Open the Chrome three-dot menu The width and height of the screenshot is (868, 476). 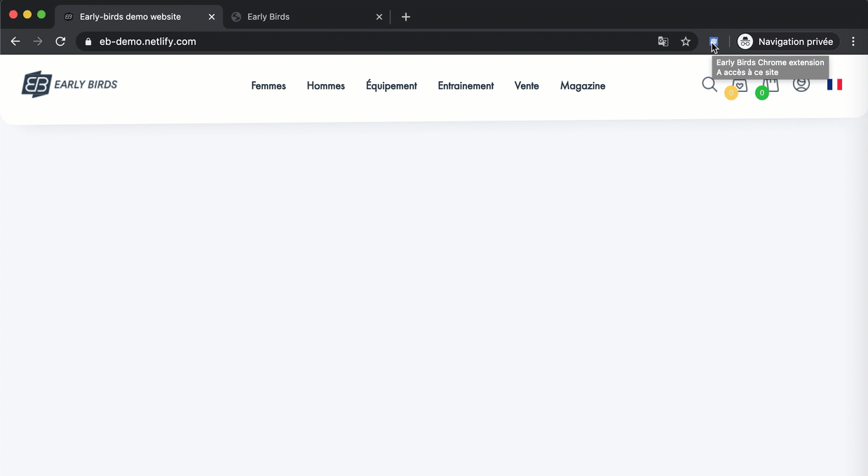pyautogui.click(x=853, y=41)
